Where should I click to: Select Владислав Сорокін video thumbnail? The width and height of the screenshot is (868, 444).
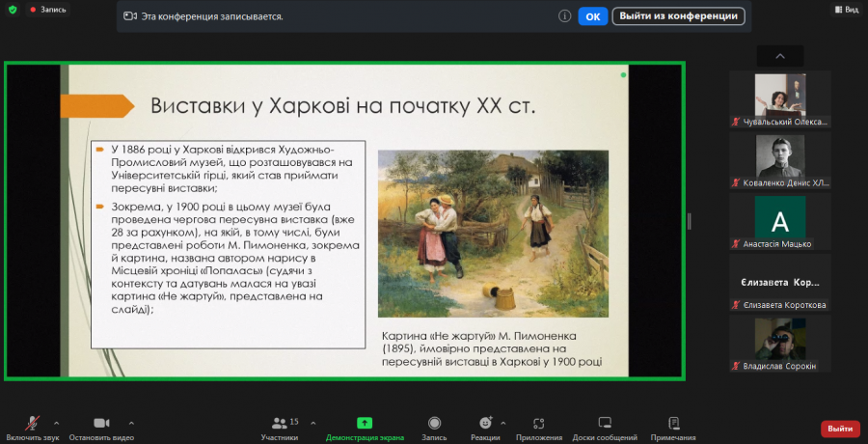[x=780, y=344]
